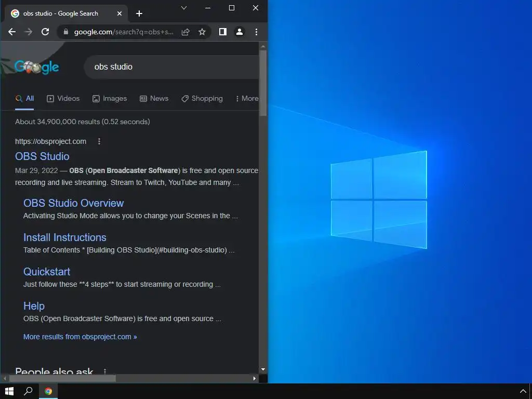Open the Quickstart link
This screenshot has width=532, height=399.
47,272
